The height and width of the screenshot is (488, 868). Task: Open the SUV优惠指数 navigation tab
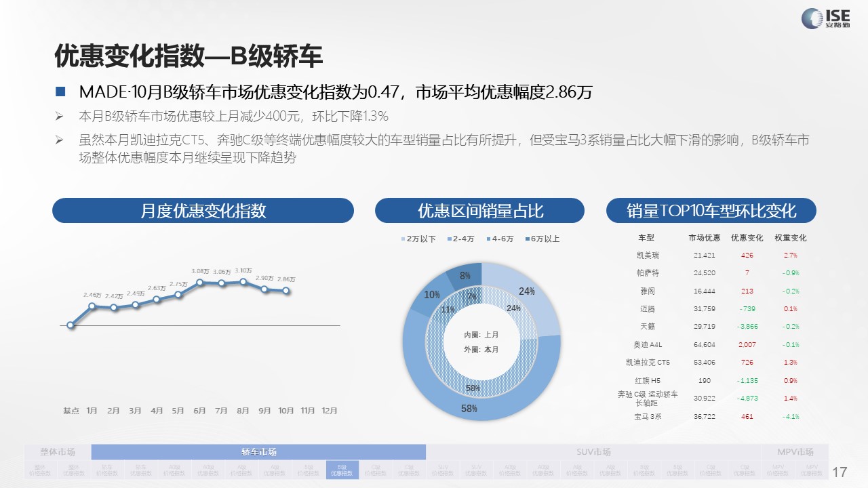point(477,470)
